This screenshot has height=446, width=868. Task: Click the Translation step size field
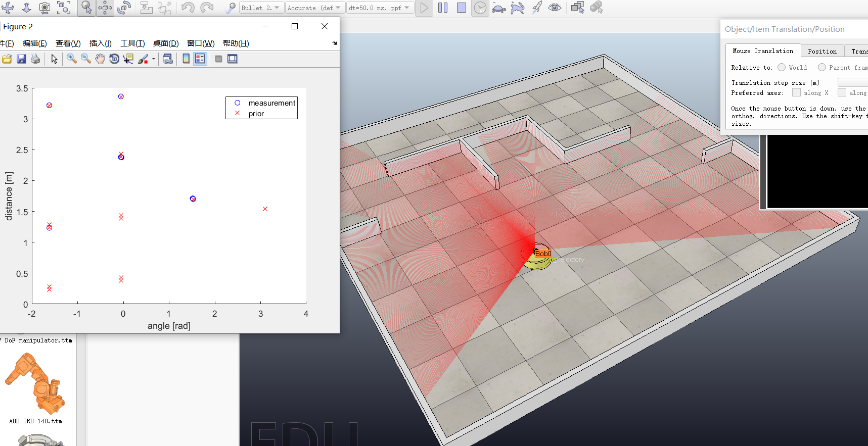click(853, 82)
